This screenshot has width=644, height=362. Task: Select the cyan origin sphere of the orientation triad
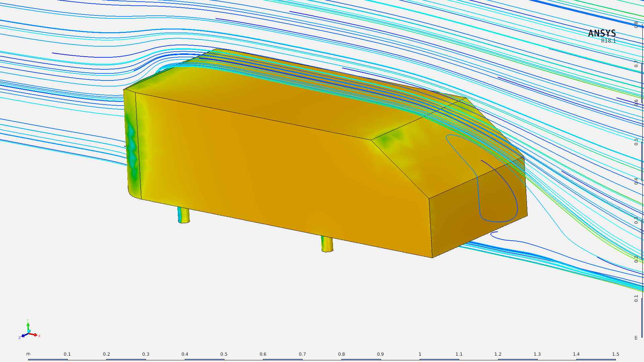coord(29,331)
